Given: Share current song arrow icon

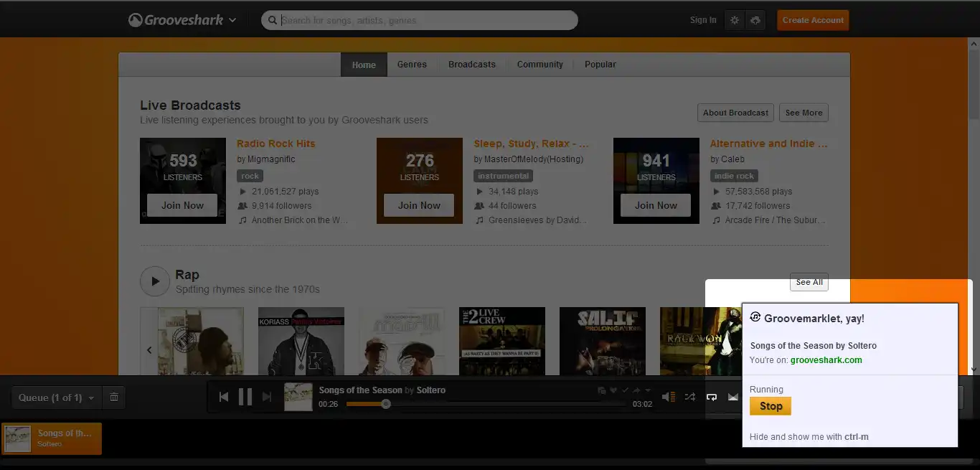Looking at the screenshot, I should click(636, 390).
